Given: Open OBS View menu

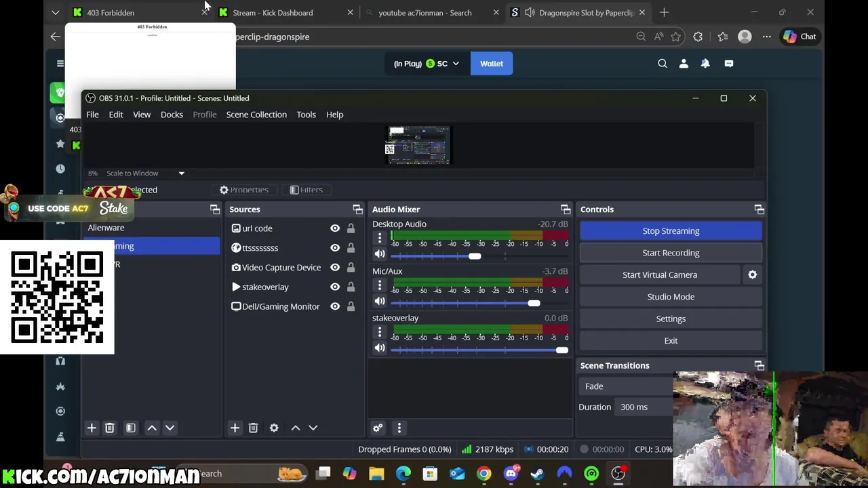Looking at the screenshot, I should pos(142,115).
